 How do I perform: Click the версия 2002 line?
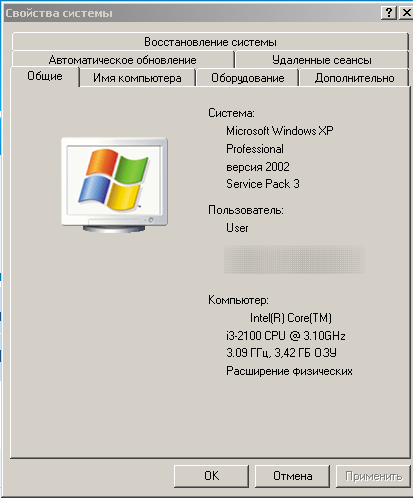[x=258, y=166]
